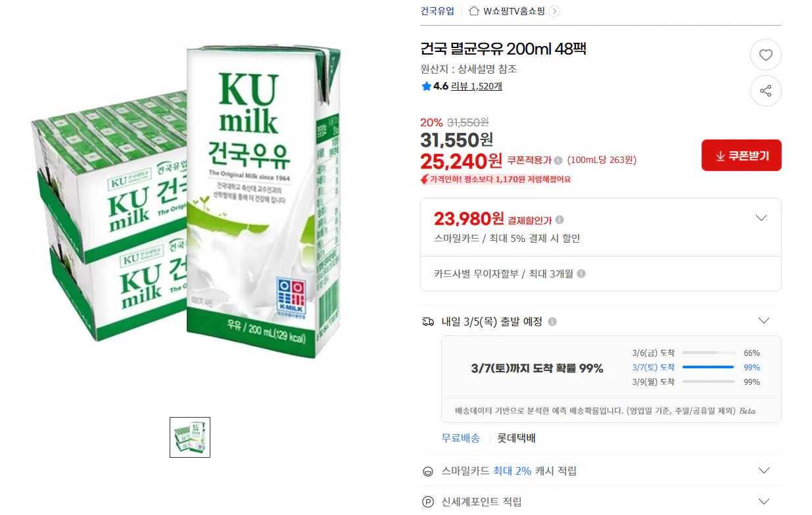Screen dimensions: 812x515
Task: Expand the 신세계포인트 적립 section
Action: (763, 501)
